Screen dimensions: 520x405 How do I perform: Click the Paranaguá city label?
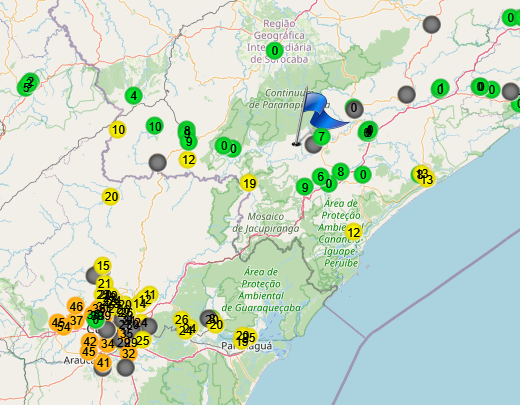point(247,346)
